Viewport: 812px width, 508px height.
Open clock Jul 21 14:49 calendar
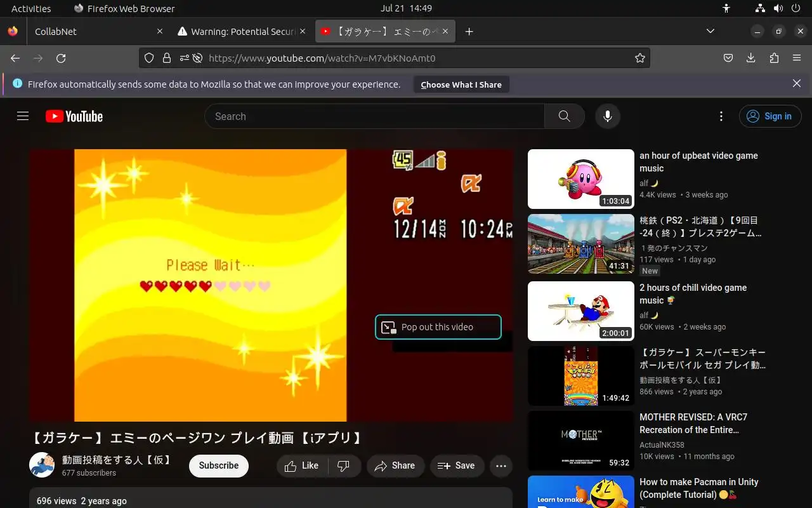tap(406, 8)
